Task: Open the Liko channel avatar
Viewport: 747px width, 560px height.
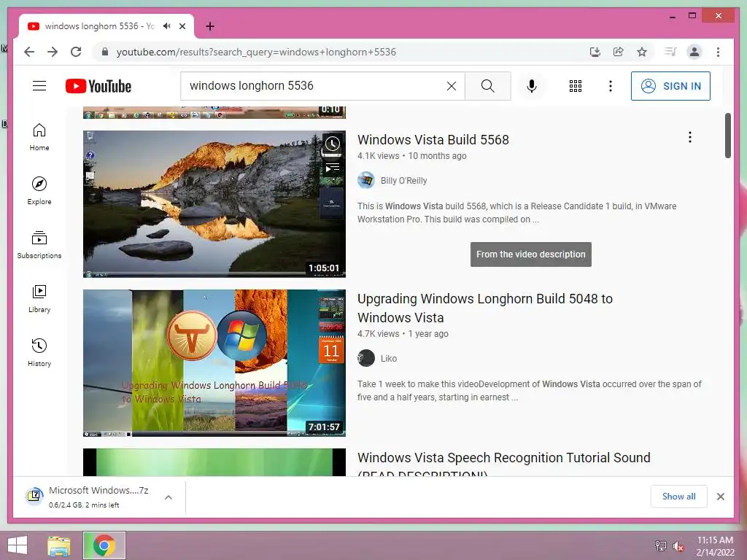Action: point(366,358)
